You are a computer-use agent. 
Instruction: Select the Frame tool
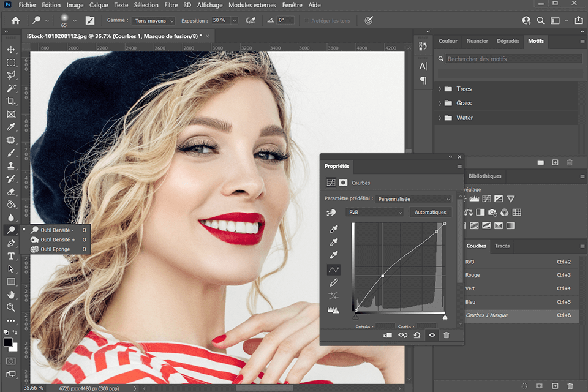click(11, 114)
